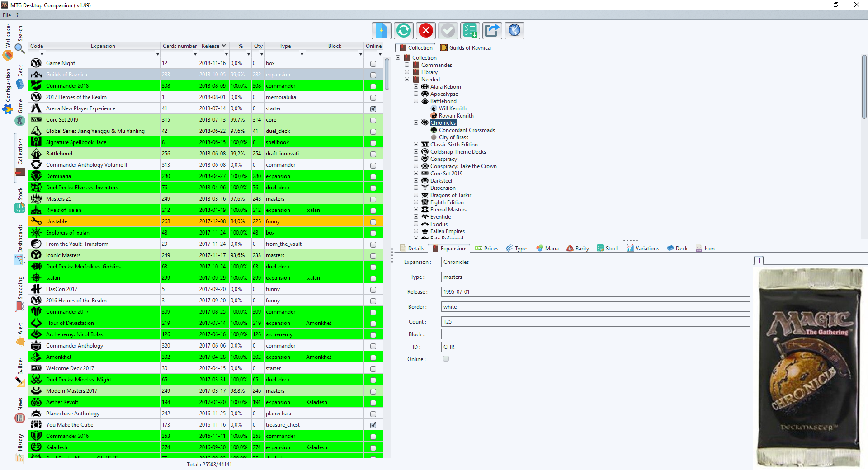Switch to the Rarity tab
868x470 pixels.
(x=578, y=248)
